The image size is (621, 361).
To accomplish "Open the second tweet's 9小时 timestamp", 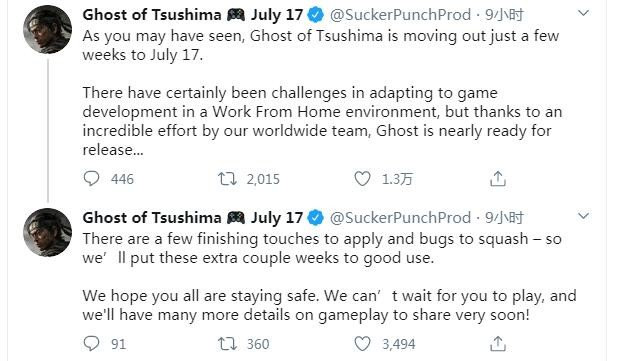I will click(x=504, y=218).
